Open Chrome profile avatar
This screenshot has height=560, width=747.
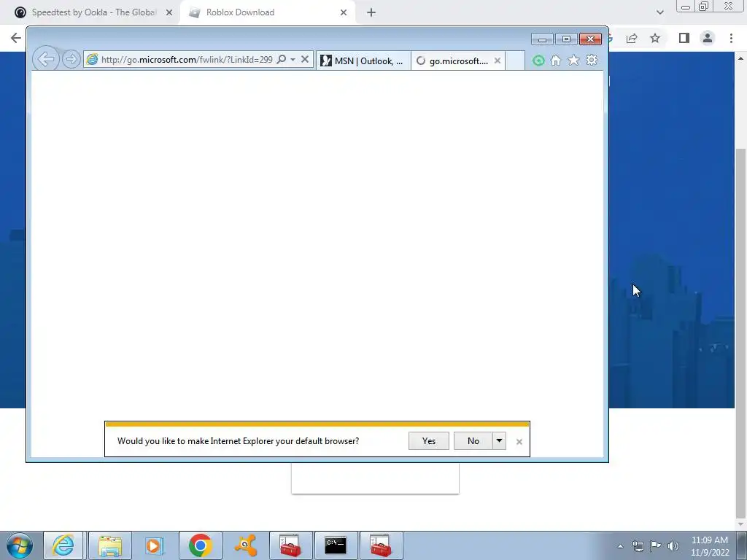tap(708, 38)
